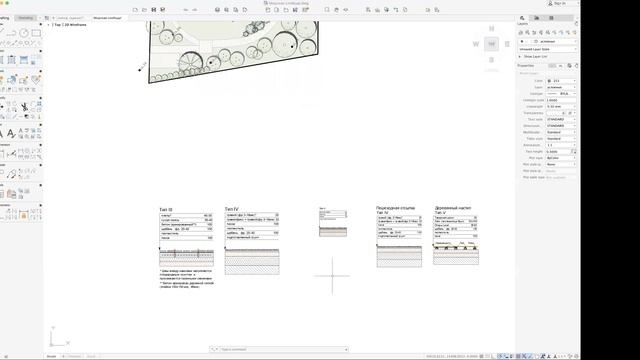This screenshot has width=640, height=360.
Task: Click Save icon in top toolbar
Action: [153, 10]
